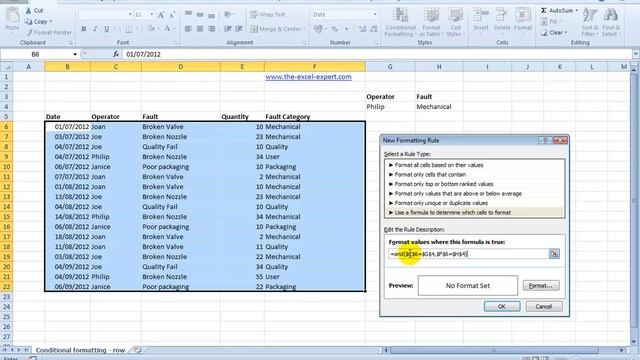Click the collapse dialog range selector icon
The width and height of the screenshot is (640, 360).
pyautogui.click(x=554, y=254)
